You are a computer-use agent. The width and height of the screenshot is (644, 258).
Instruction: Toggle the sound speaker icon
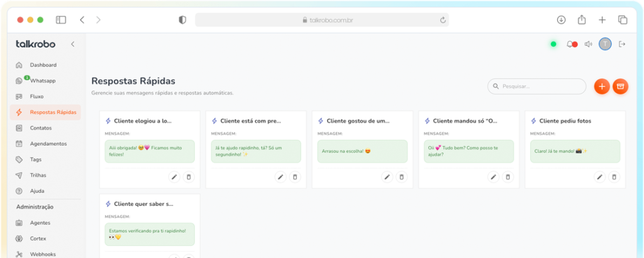point(588,44)
